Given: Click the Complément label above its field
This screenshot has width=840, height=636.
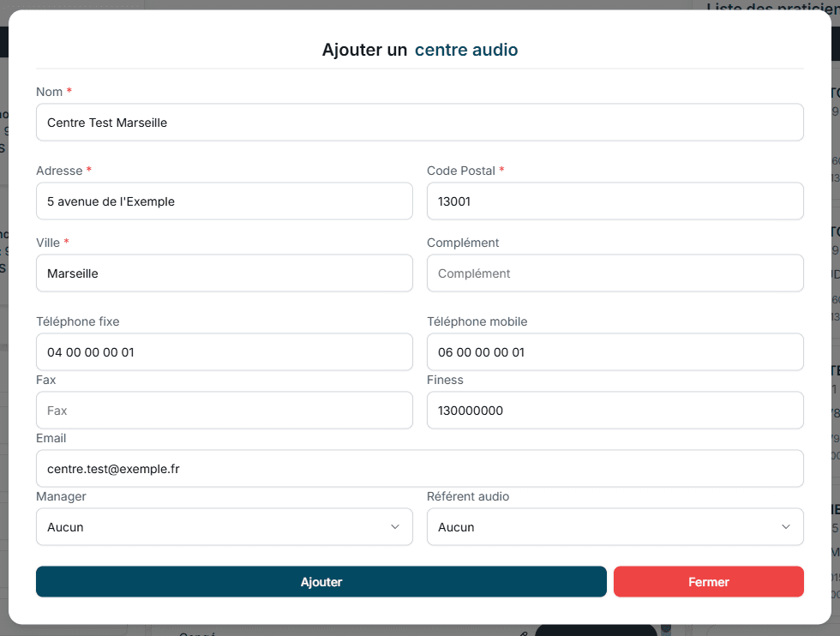Looking at the screenshot, I should point(463,243).
